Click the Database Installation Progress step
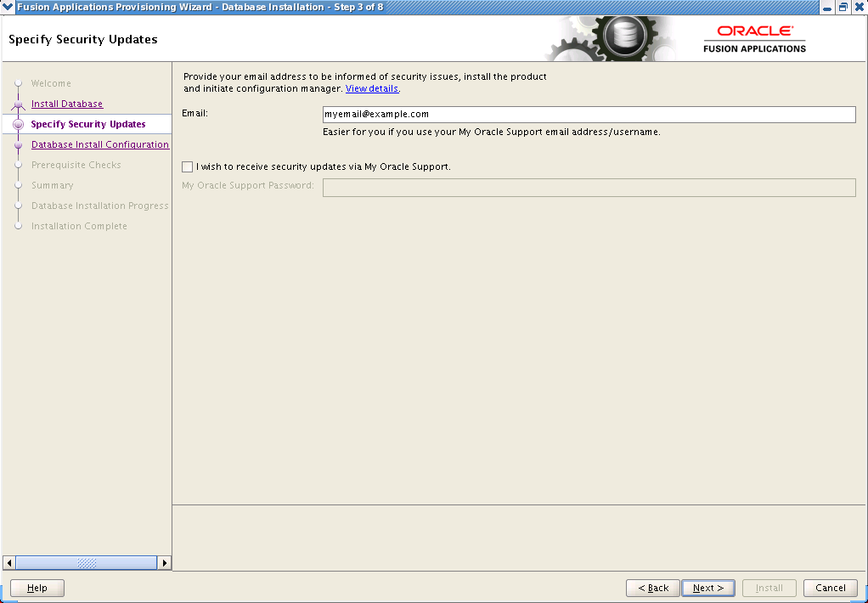 pyautogui.click(x=99, y=206)
